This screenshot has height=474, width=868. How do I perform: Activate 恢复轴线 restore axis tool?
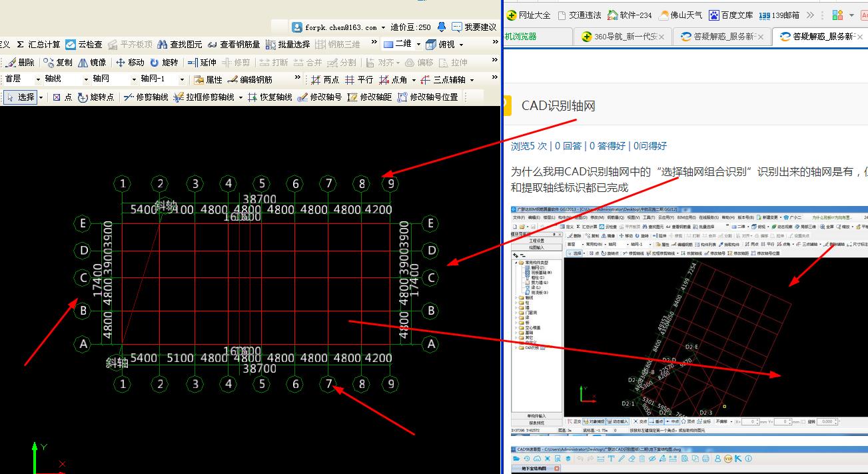click(x=269, y=97)
